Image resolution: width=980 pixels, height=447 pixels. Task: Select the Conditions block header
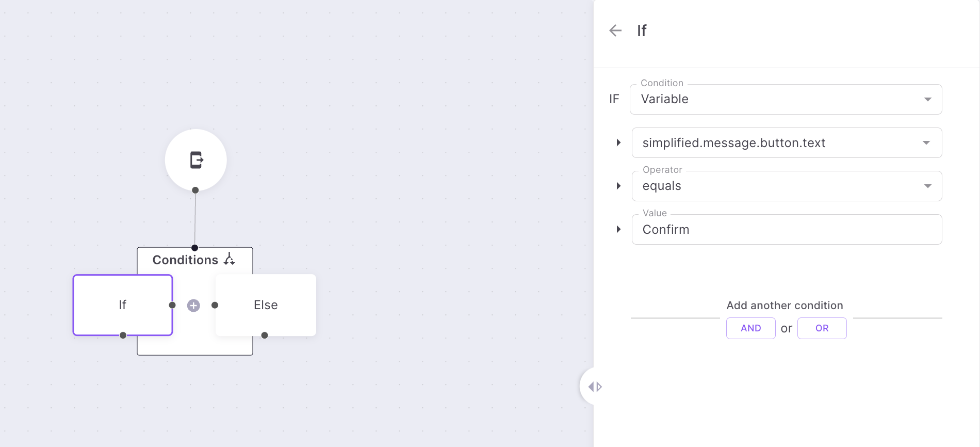[x=186, y=260]
